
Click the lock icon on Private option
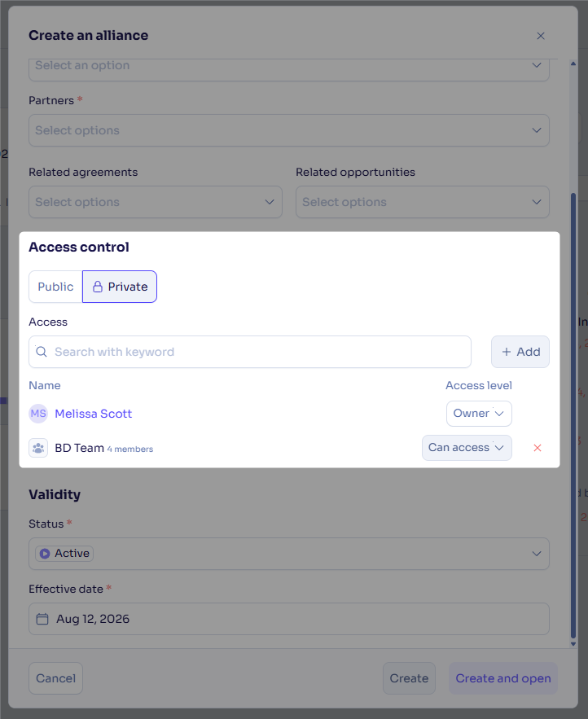[x=97, y=287]
